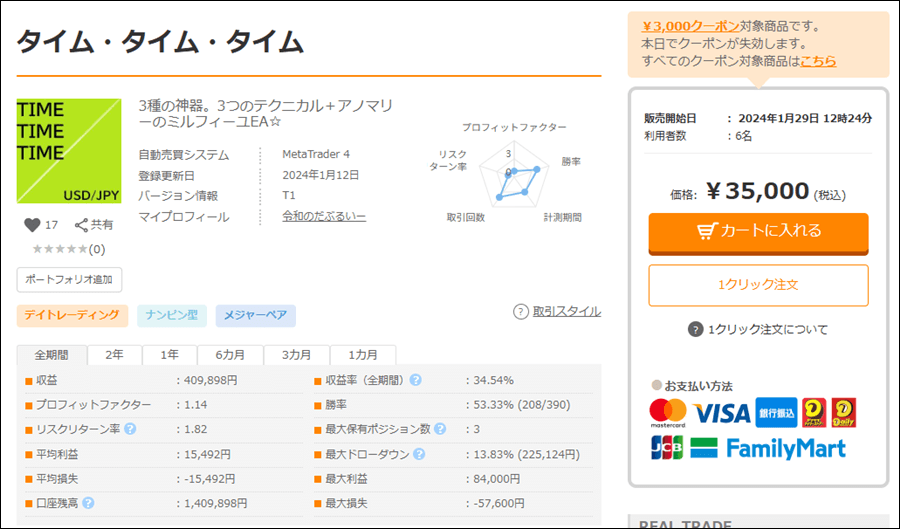Select the 全期間 tab
Screen dimensions: 900x529
[52, 356]
